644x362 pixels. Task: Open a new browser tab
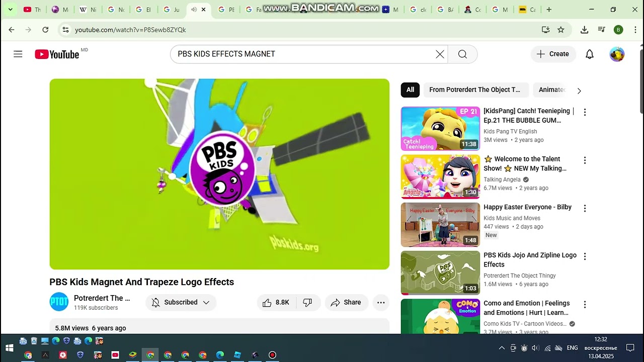click(x=549, y=10)
